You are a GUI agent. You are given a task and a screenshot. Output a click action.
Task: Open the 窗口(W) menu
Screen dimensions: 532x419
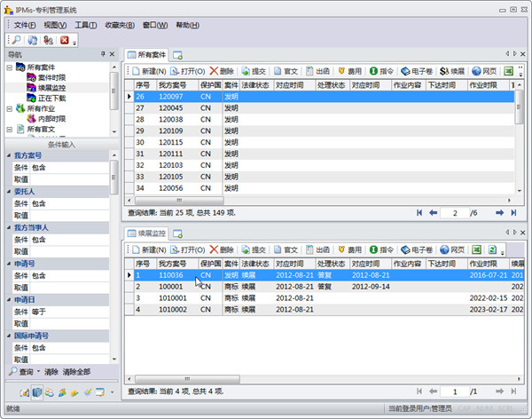click(155, 25)
